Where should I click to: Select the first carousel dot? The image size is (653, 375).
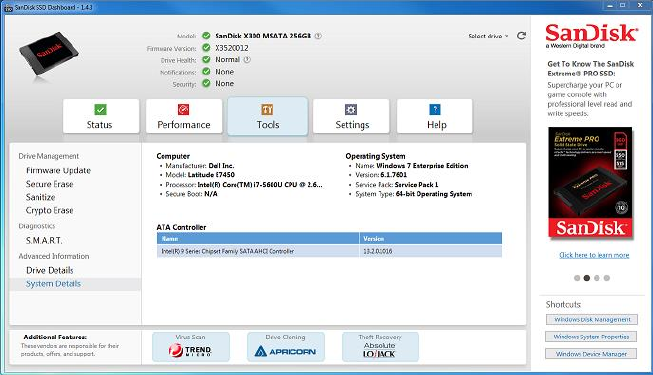pos(577,278)
